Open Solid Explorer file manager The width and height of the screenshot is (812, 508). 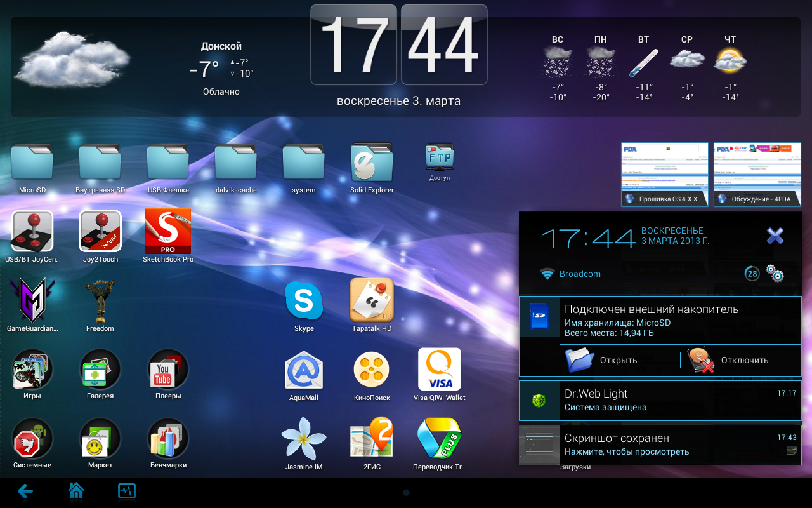coord(372,163)
